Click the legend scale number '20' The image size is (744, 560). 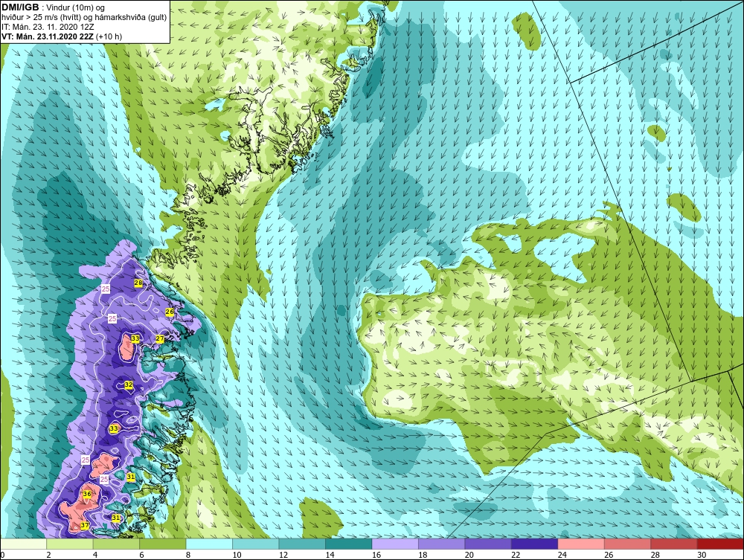pyautogui.click(x=469, y=555)
